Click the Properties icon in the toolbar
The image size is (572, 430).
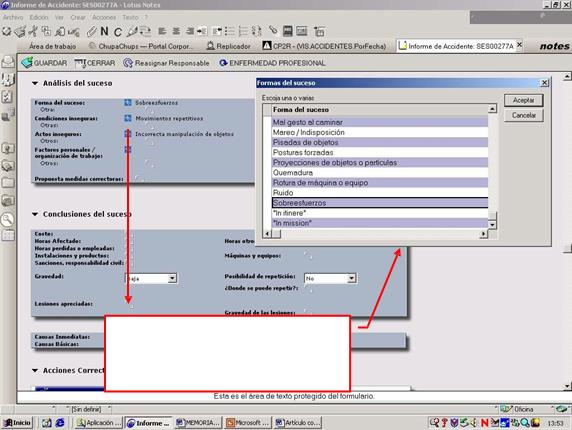click(7, 31)
